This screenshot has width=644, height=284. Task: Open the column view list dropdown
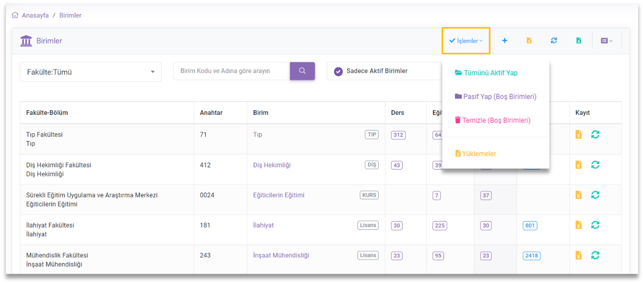(606, 41)
